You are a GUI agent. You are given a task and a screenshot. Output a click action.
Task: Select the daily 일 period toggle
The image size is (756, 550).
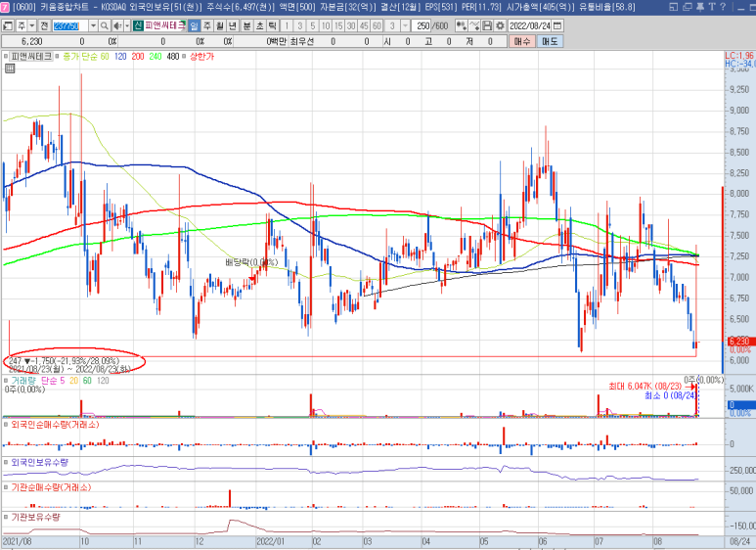[194, 25]
